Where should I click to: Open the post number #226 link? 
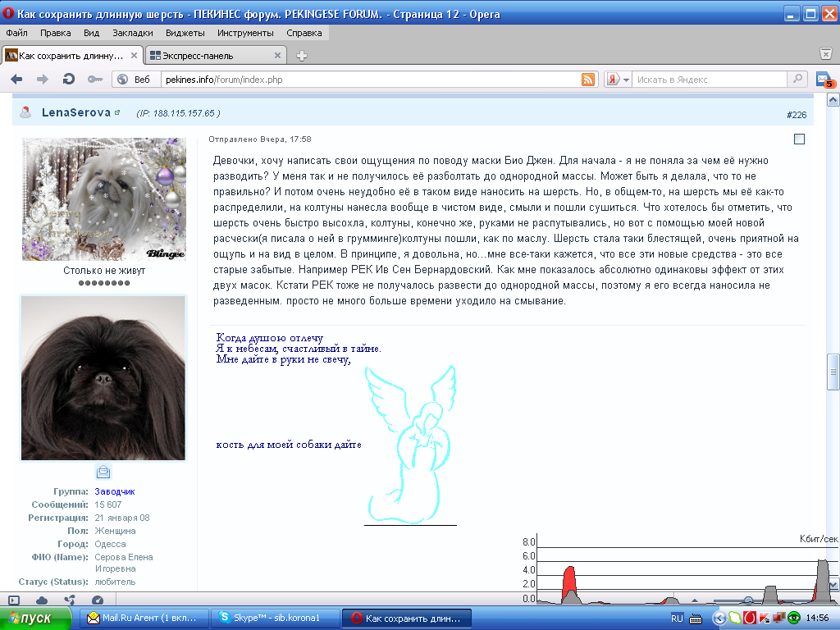(x=797, y=115)
